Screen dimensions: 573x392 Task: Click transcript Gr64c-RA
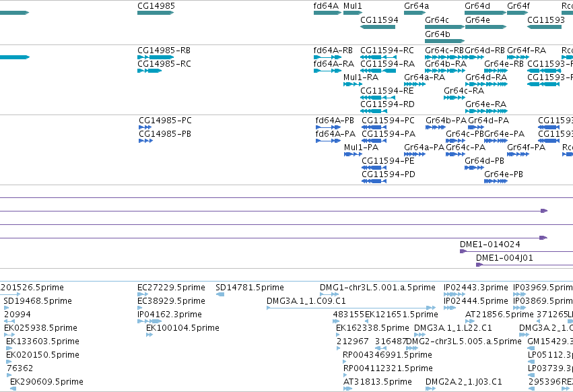454,98
